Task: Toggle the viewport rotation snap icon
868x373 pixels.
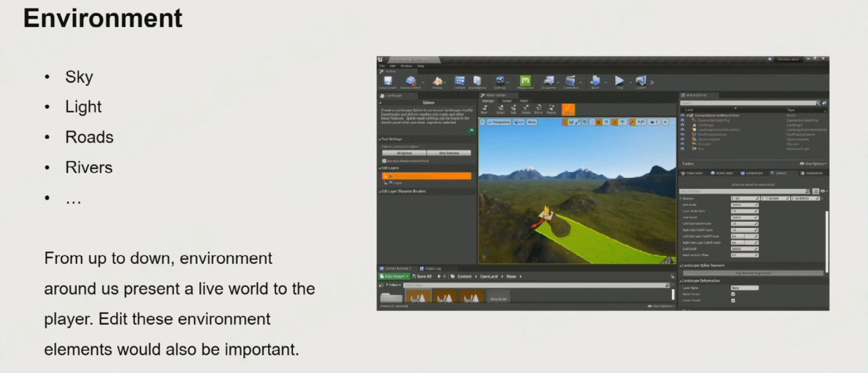Action: [x=614, y=122]
